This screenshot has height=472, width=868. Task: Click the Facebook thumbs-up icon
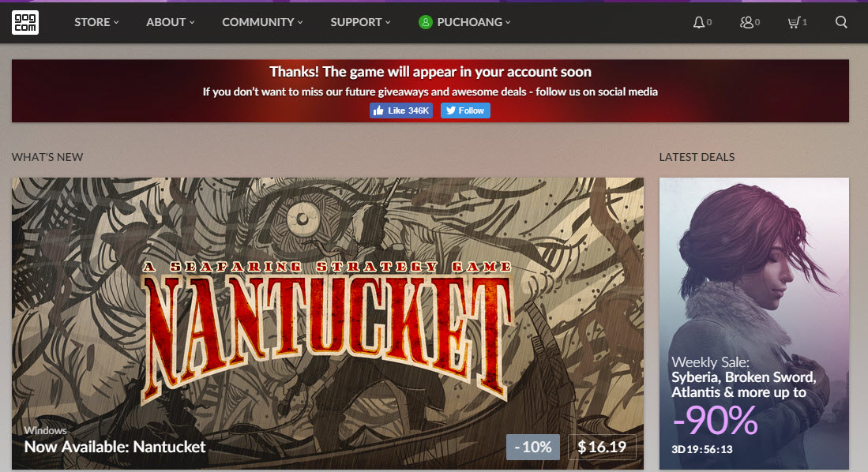coord(378,111)
